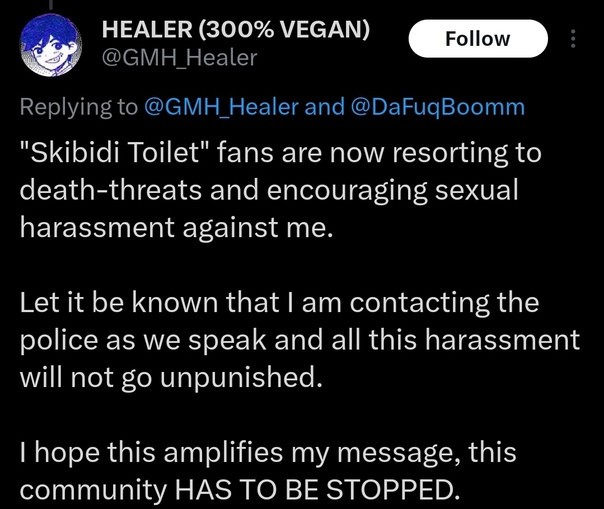The image size is (604, 509).
Task: Click the word "and" between the mentions
Action: tap(324, 107)
